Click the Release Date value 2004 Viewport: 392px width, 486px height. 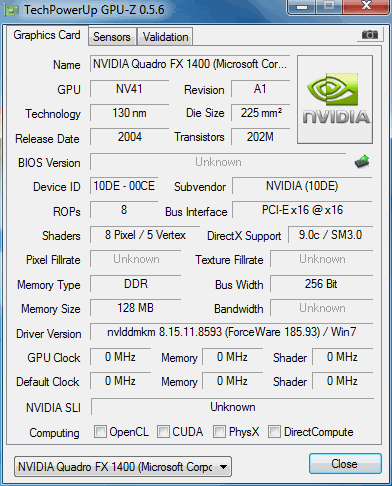(x=129, y=137)
